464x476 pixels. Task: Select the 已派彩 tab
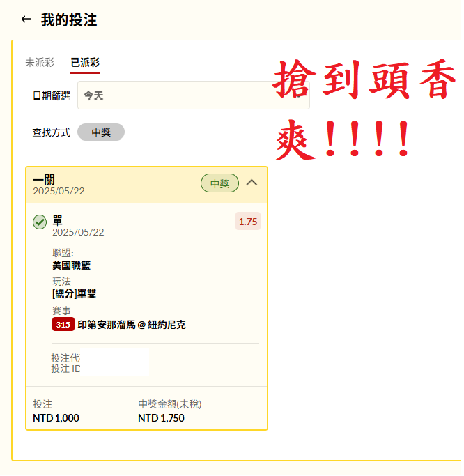(x=85, y=63)
